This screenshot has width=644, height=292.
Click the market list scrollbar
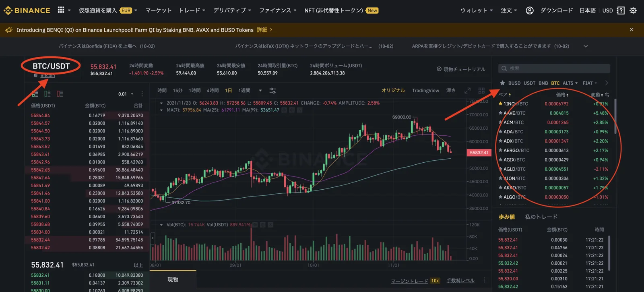click(x=615, y=117)
